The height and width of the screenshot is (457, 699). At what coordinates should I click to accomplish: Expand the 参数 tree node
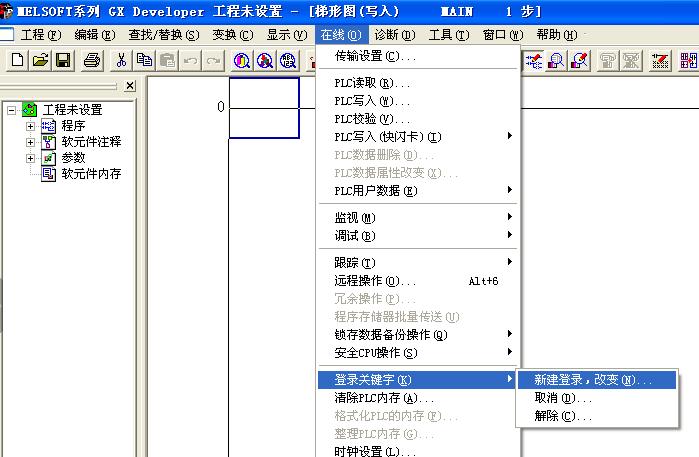point(30,158)
